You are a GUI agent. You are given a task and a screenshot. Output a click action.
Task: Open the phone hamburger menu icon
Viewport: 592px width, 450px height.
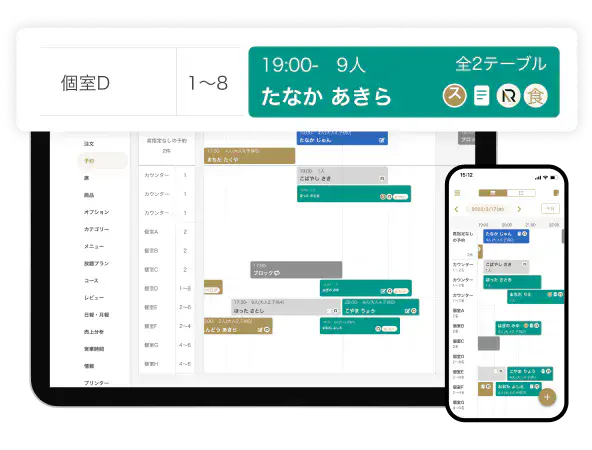[x=457, y=193]
